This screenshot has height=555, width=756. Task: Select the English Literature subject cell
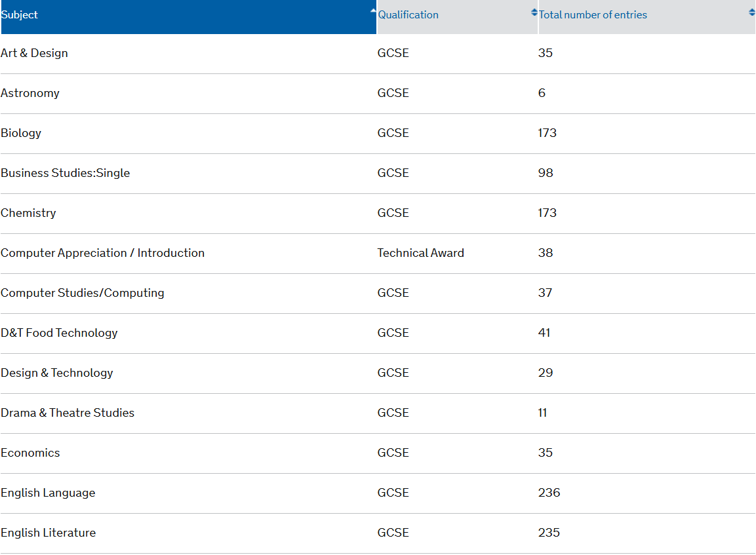(x=49, y=533)
